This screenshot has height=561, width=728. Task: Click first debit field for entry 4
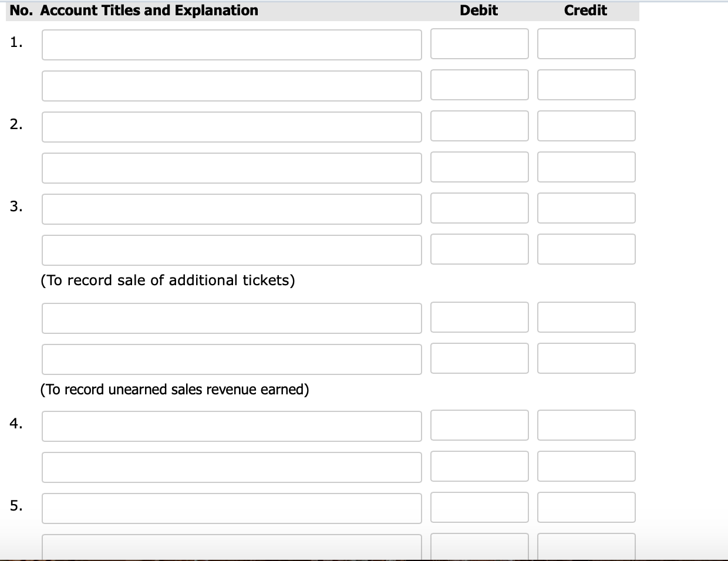click(480, 425)
